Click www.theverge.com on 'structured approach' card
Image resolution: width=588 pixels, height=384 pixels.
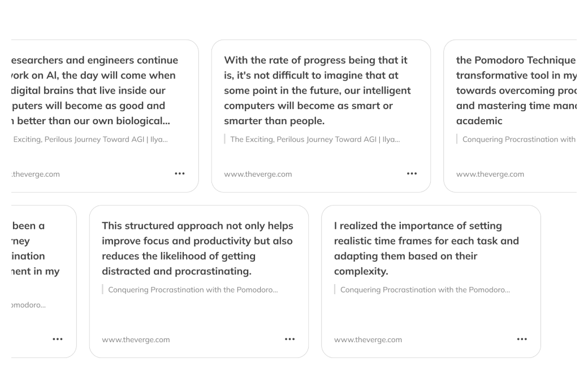pyautogui.click(x=136, y=339)
